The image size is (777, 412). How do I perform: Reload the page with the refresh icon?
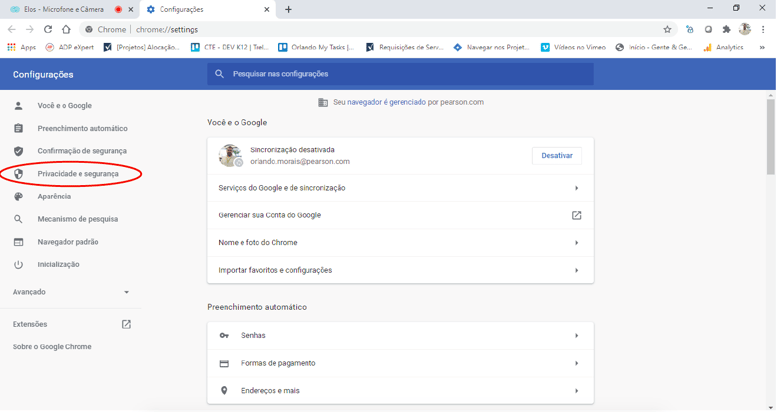point(48,29)
